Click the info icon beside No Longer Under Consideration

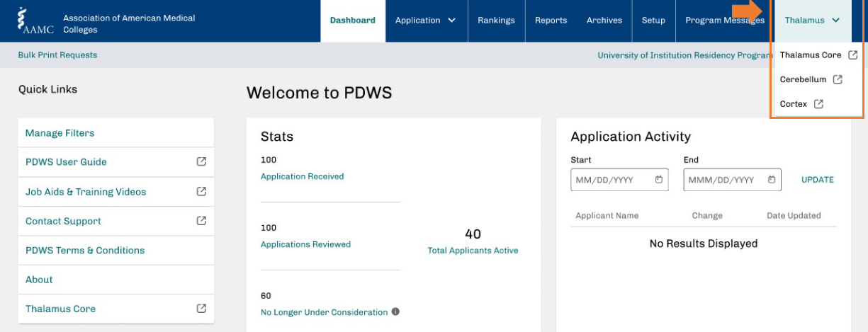(395, 312)
